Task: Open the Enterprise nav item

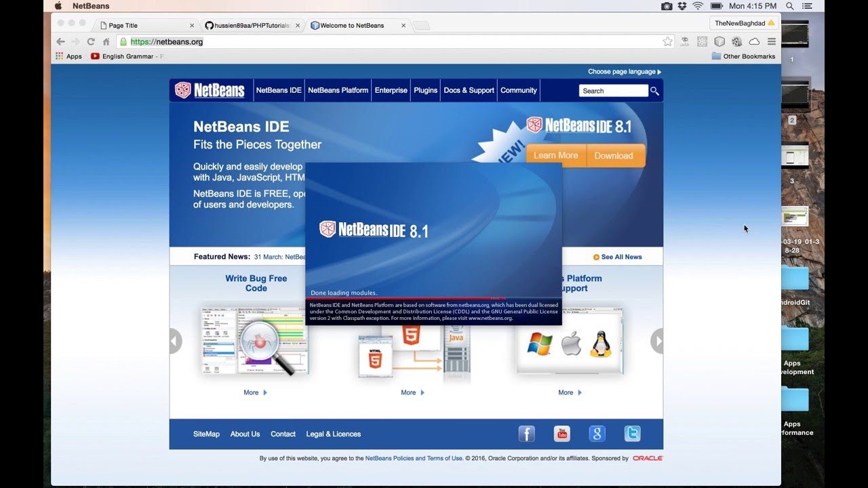Action: (391, 90)
